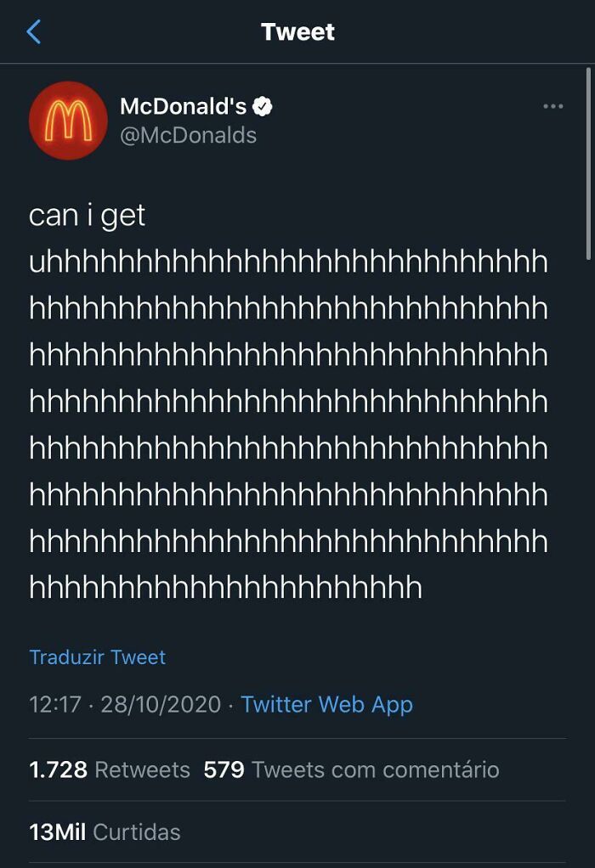Click the "can i get" tweet text

pyautogui.click(x=87, y=216)
